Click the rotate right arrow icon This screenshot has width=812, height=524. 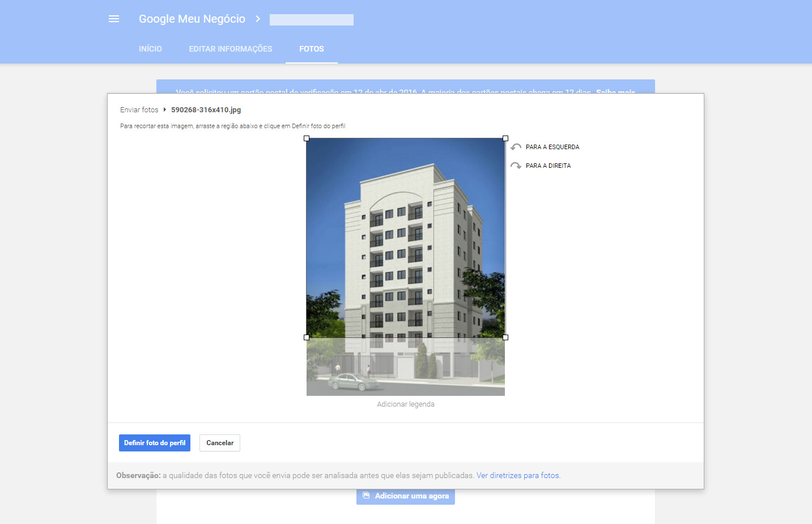516,166
